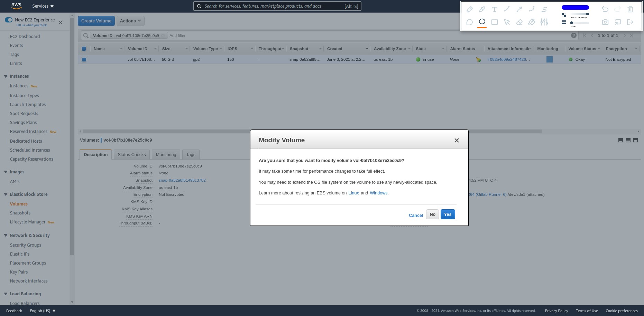Select the rectangle drawing tool
The image size is (644, 316).
pos(494,22)
